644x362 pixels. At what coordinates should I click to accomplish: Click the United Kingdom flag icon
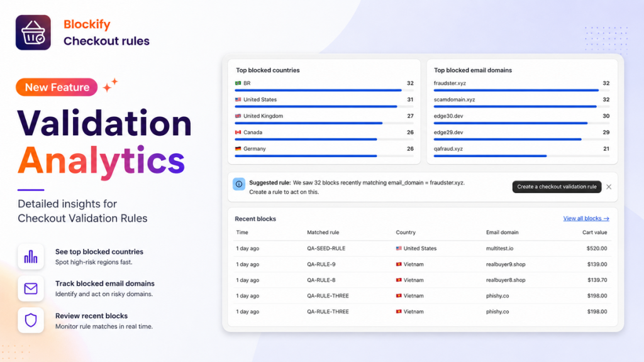pyautogui.click(x=238, y=116)
